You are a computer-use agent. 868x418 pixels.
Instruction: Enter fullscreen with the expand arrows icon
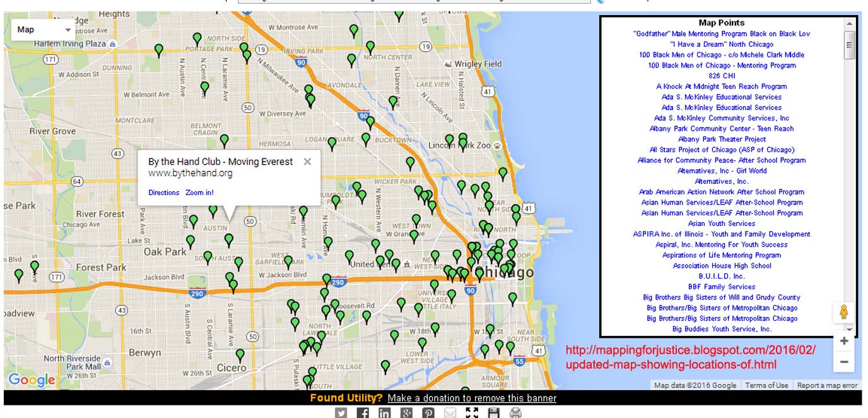[x=472, y=412]
